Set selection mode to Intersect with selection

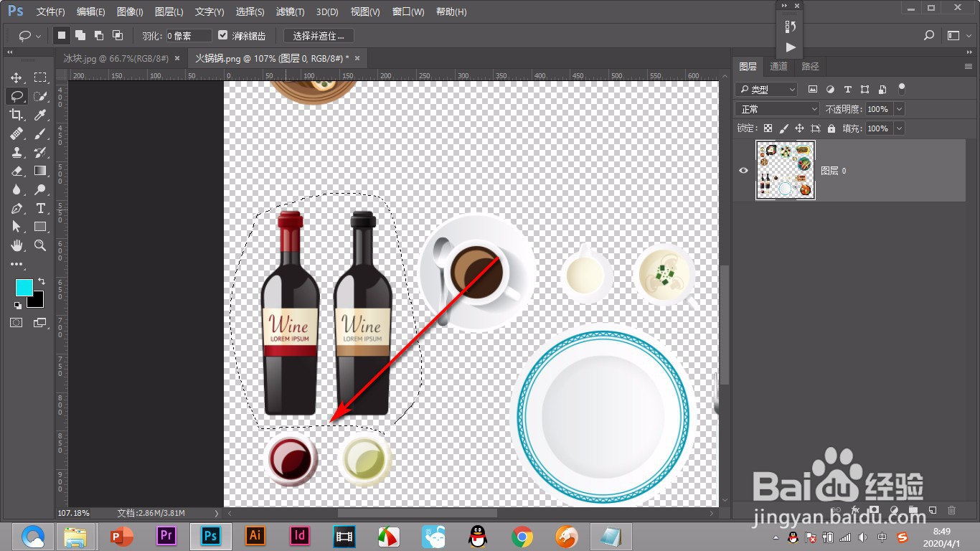(x=118, y=35)
